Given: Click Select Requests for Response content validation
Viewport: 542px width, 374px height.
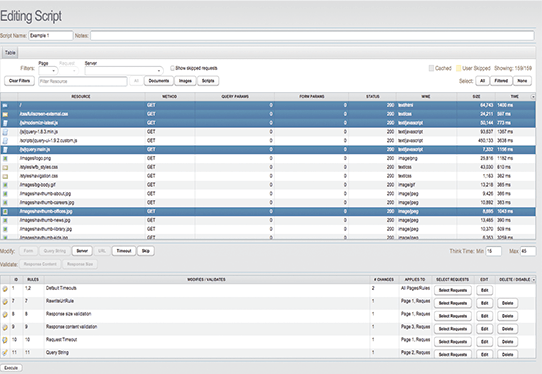Looking at the screenshot, I should pos(452,329).
